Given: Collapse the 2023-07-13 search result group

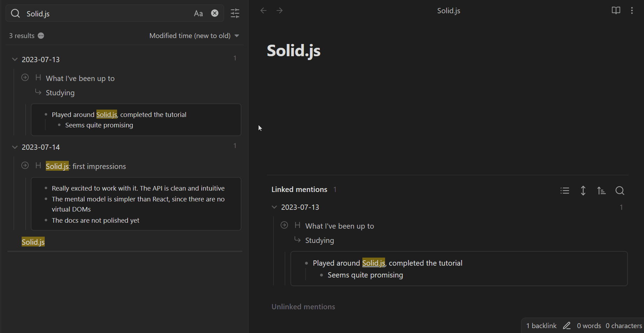Looking at the screenshot, I should (x=15, y=59).
